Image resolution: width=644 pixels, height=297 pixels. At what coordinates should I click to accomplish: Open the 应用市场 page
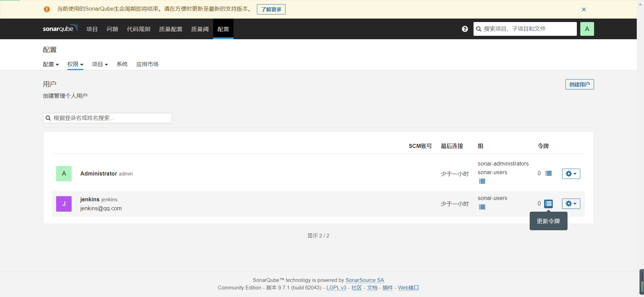147,64
